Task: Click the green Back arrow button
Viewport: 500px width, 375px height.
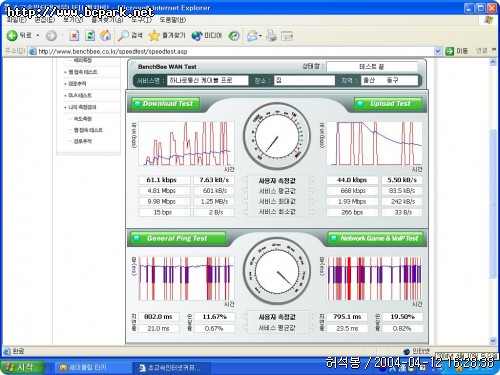Action: pos(12,35)
